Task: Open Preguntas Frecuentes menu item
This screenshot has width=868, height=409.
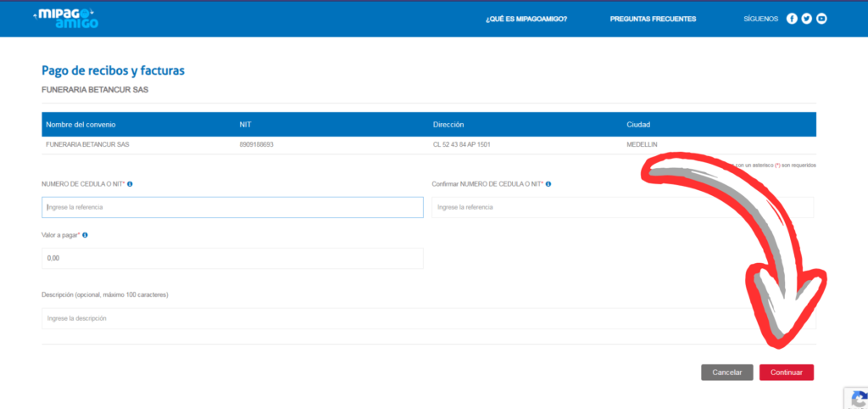Action: pos(654,19)
